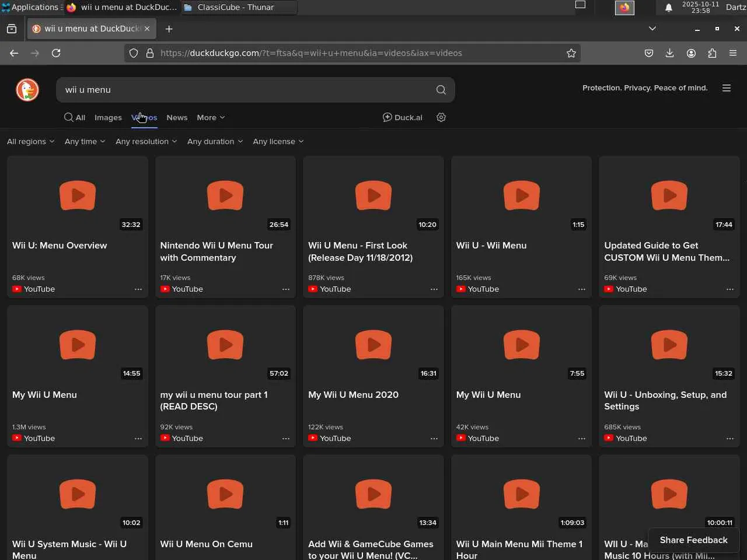Open options for Wii U - Unboxing, Setup video
Screen dimensions: 747x560
point(730,439)
